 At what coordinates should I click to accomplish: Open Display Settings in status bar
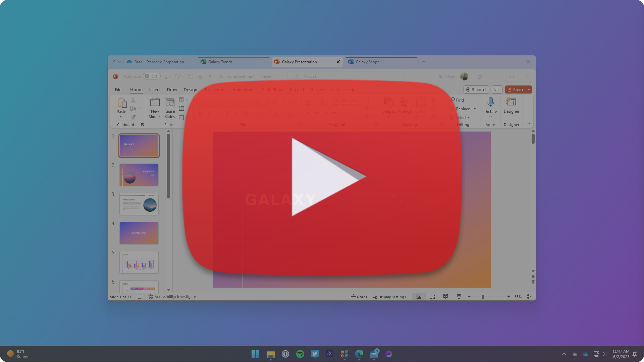(x=389, y=297)
